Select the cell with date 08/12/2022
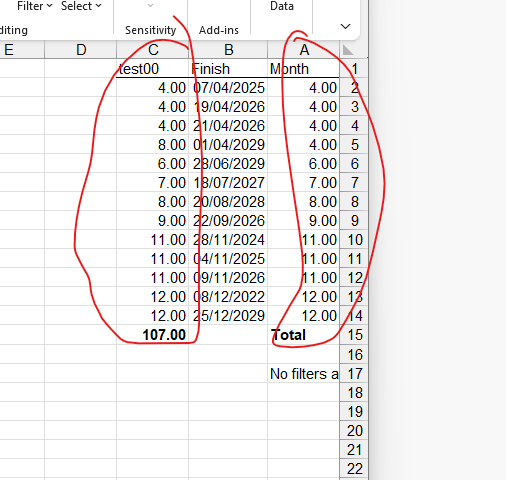The height and width of the screenshot is (480, 506). [228, 297]
